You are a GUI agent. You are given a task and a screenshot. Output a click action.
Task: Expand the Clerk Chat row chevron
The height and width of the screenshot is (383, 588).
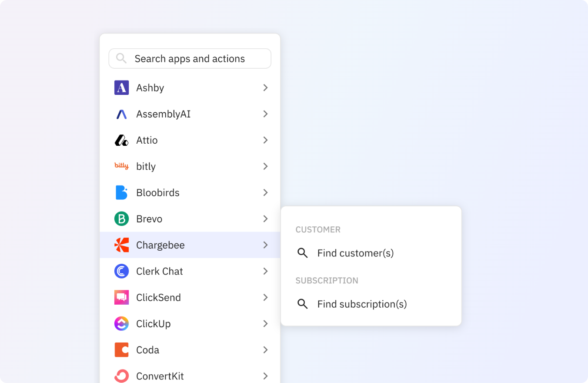(x=265, y=271)
